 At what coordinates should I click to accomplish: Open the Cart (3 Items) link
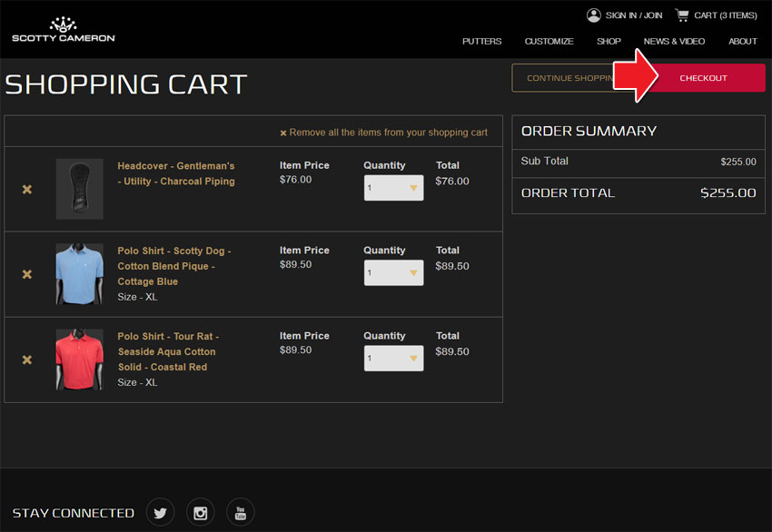(x=726, y=15)
